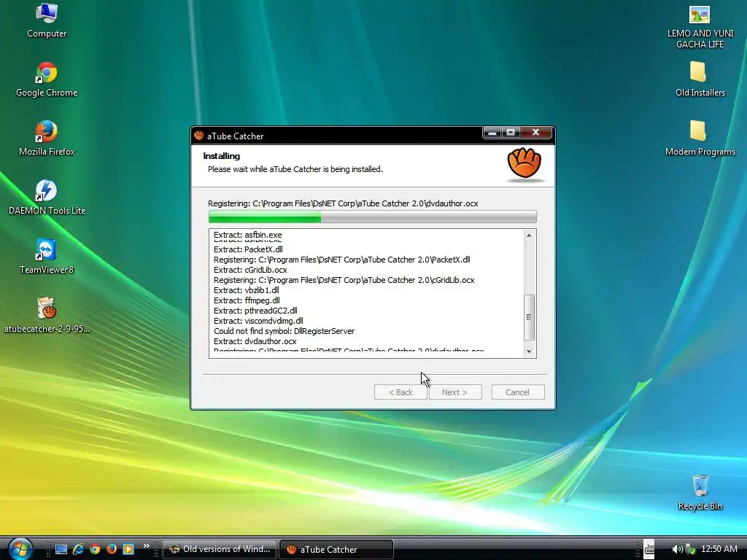Switch to Old versions of Wind... taskbar button

click(x=220, y=549)
